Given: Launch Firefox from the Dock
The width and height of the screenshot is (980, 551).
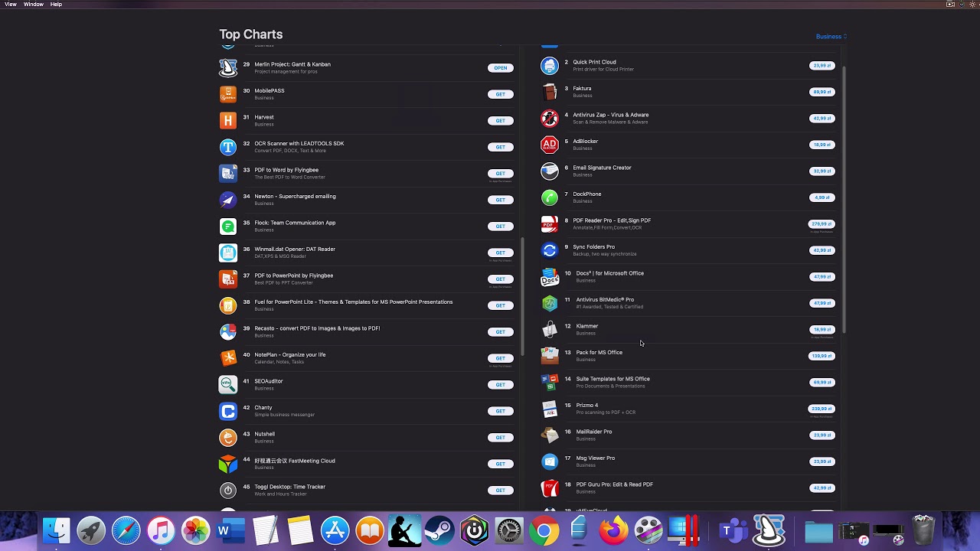Looking at the screenshot, I should pos(613,530).
